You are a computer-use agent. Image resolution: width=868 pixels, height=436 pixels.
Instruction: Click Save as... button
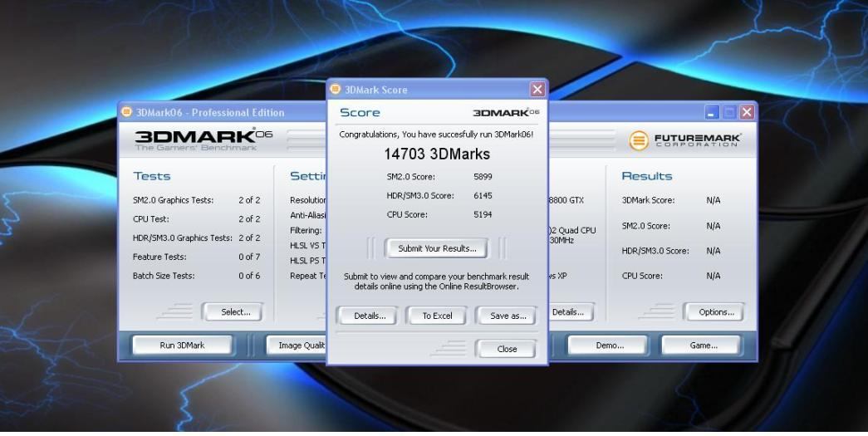[508, 316]
